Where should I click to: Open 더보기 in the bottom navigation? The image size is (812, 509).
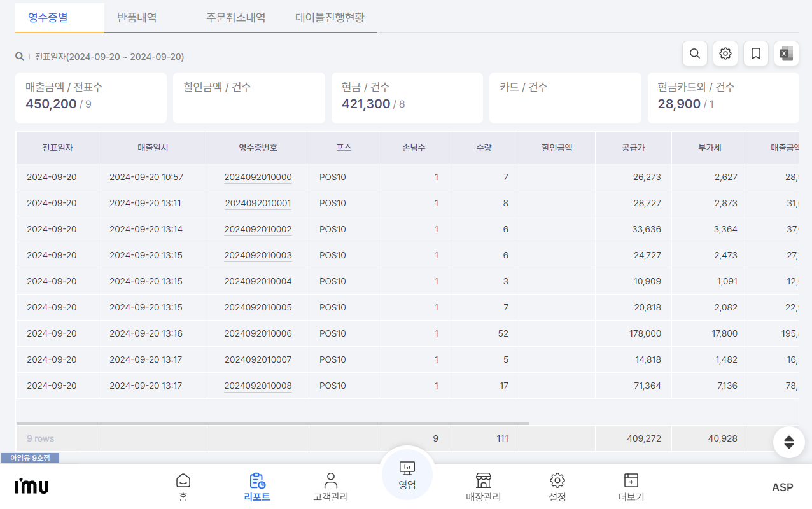pos(631,487)
